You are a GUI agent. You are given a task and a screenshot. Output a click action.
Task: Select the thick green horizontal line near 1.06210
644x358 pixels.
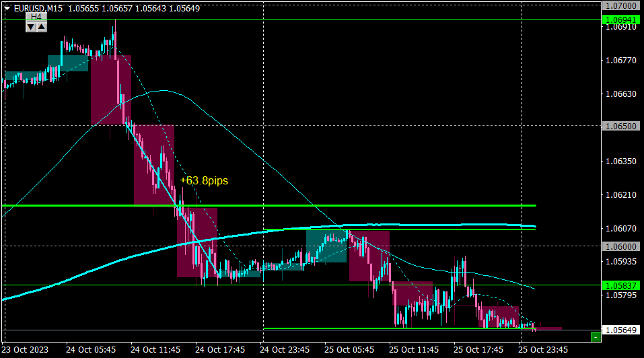coord(269,205)
